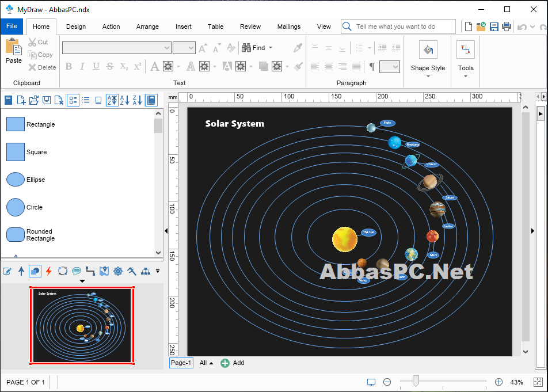This screenshot has height=392, width=548.
Task: Select the Solar System page thumbnail
Action: coord(82,326)
